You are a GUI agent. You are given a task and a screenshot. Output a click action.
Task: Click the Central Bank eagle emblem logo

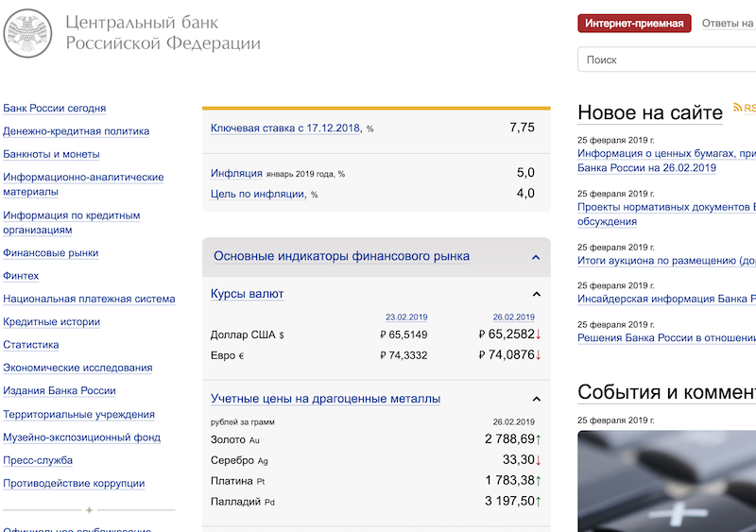point(27,33)
